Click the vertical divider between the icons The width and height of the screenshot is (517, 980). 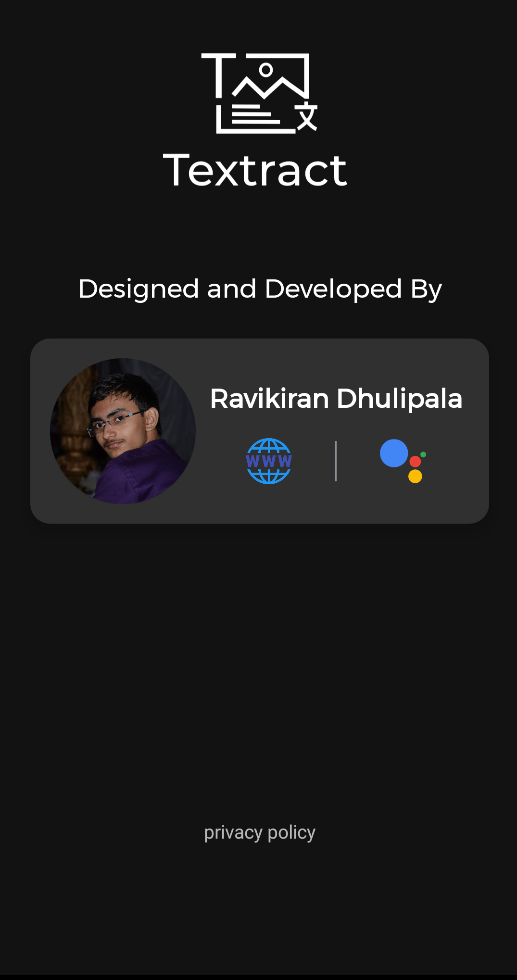(x=336, y=461)
